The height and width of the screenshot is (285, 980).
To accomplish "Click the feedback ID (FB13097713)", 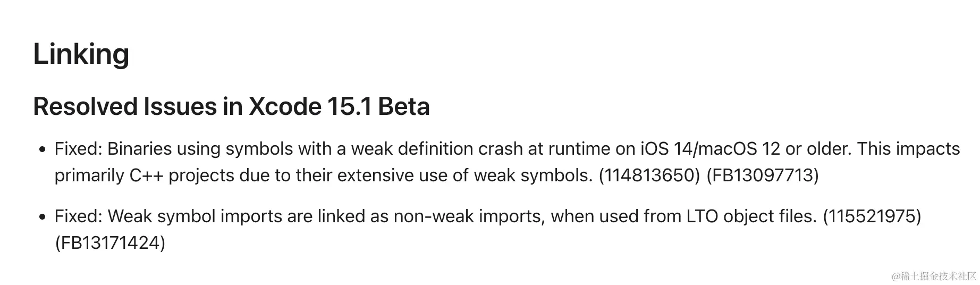I will coord(763,175).
